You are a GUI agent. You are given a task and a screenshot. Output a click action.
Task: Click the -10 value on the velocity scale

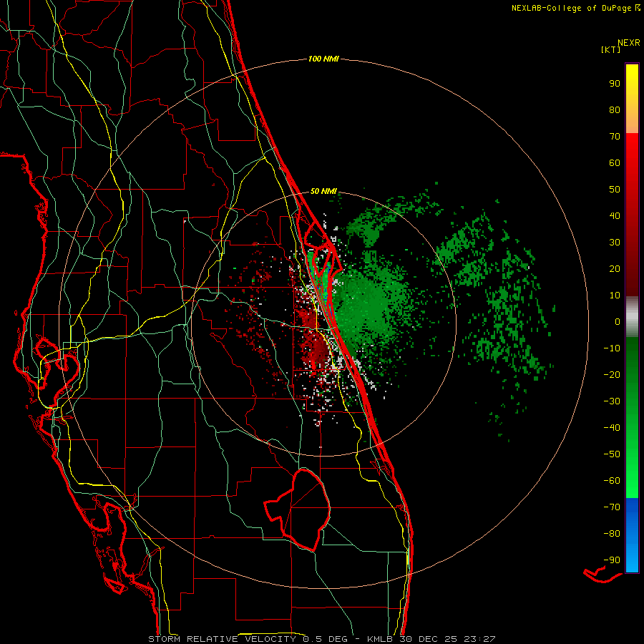click(612, 348)
